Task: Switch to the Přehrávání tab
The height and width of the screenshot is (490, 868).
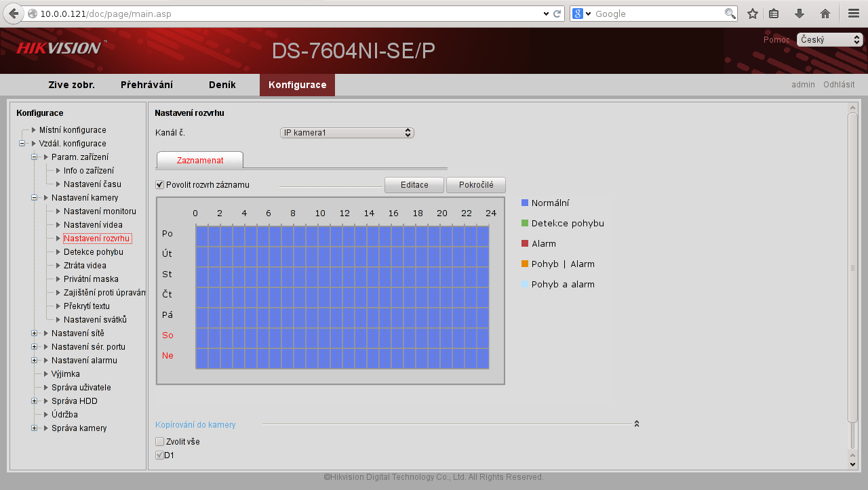Action: pos(146,85)
